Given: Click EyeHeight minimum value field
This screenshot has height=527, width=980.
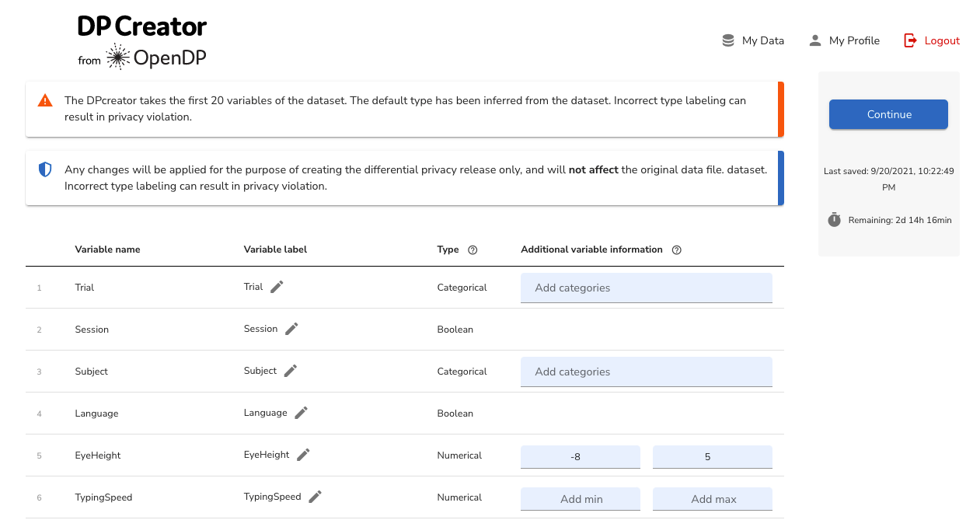Looking at the screenshot, I should [580, 457].
